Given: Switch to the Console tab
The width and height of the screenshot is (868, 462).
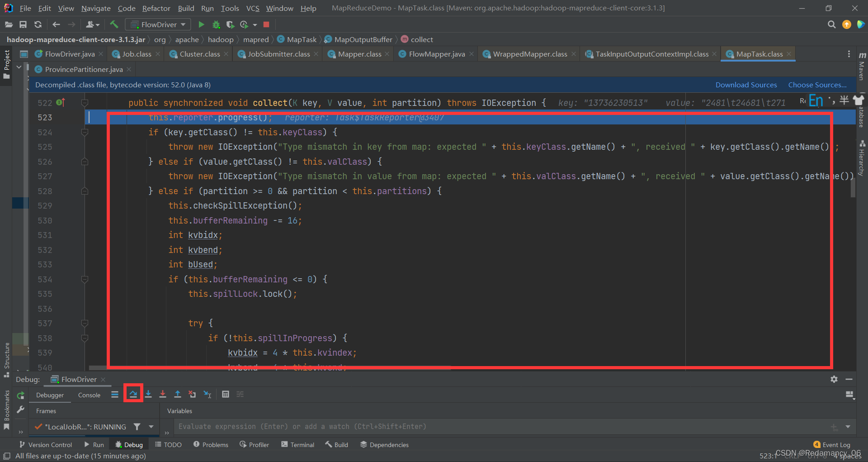Looking at the screenshot, I should 89,395.
